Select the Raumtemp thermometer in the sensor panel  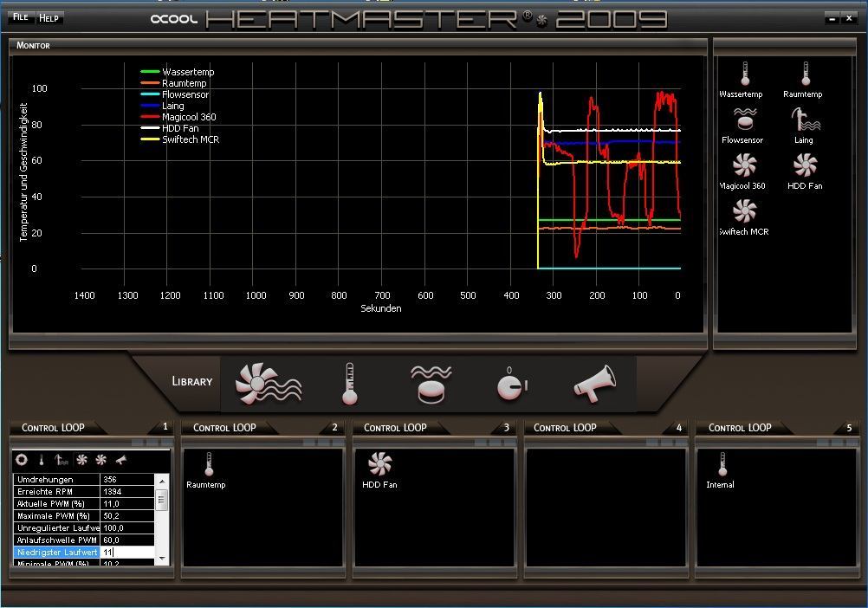coord(806,74)
